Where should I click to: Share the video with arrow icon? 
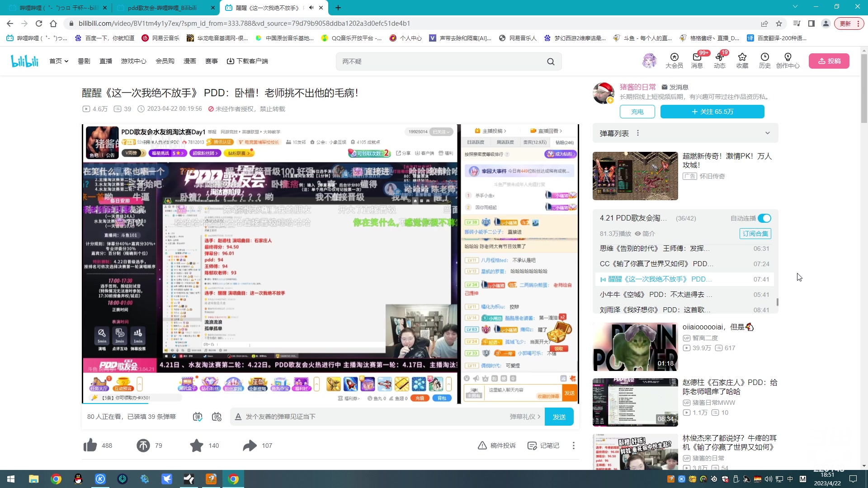(x=250, y=446)
